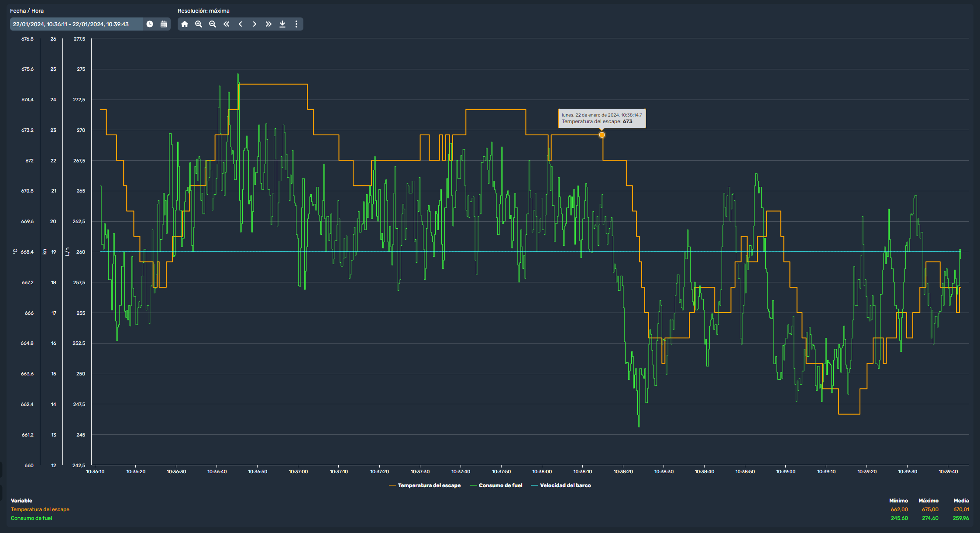
Task: Click the 662,00 minimum temperature value
Action: click(899, 509)
